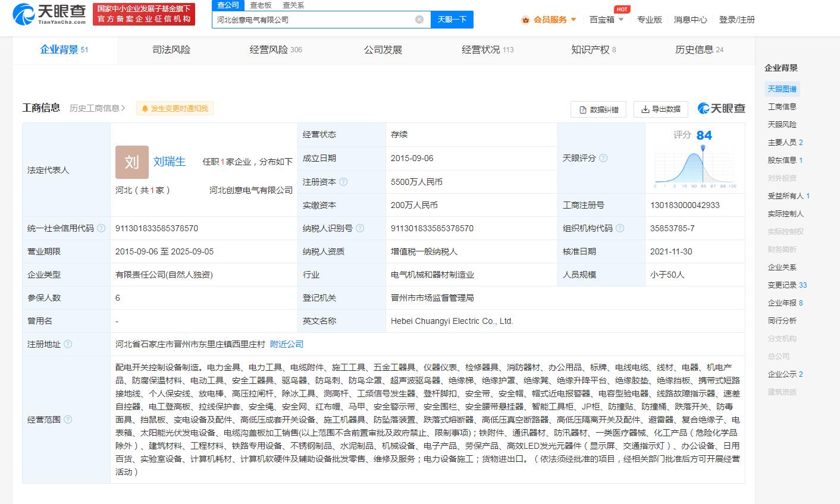The image size is (840, 504).
Task: Click the 导出数据 download icon
Action: click(645, 109)
